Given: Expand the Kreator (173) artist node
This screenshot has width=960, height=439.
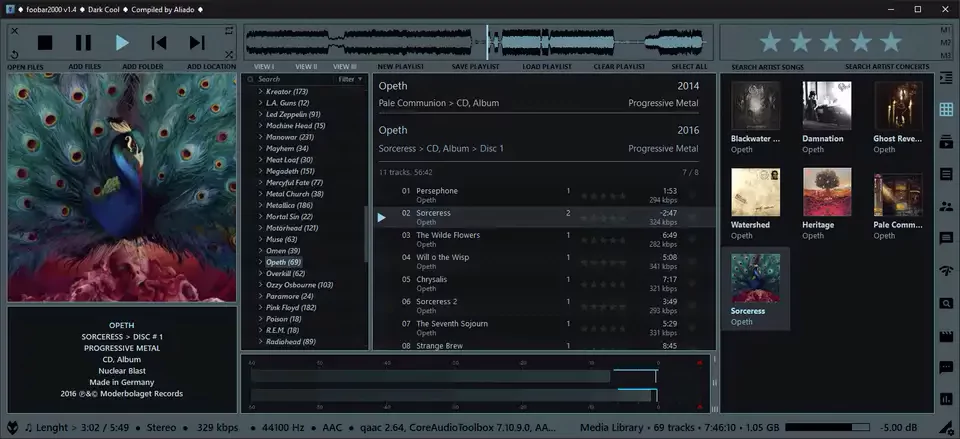Looking at the screenshot, I should [x=260, y=91].
